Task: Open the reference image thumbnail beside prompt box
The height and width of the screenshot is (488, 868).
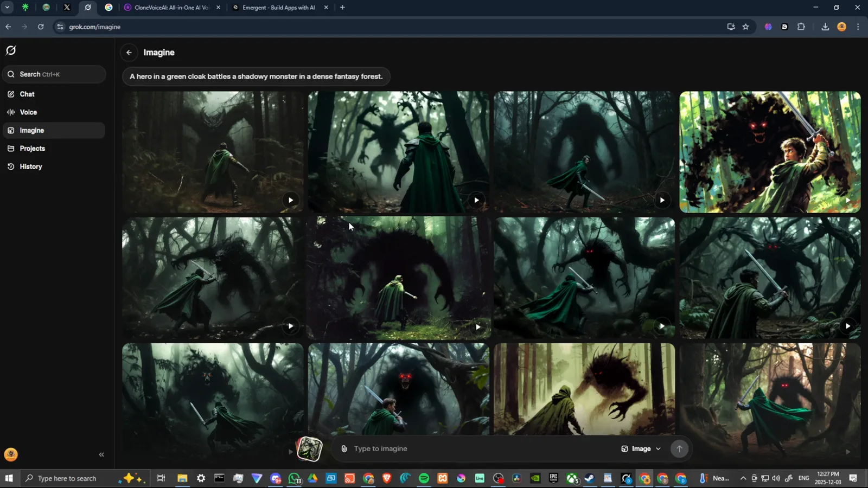Action: [x=310, y=449]
